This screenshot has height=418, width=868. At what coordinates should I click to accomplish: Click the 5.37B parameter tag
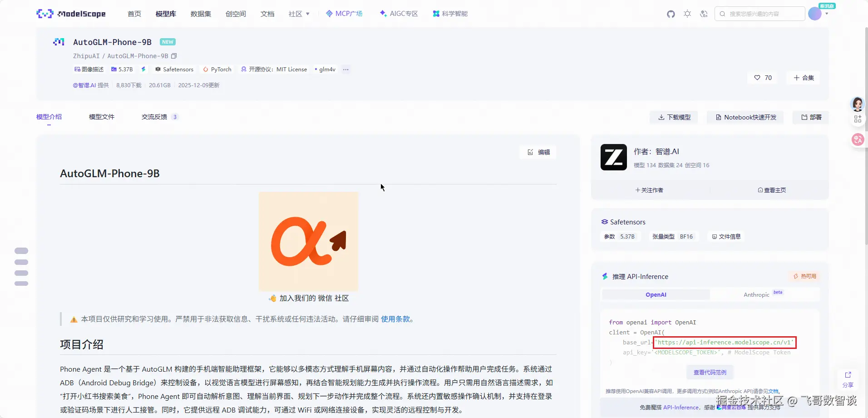[122, 70]
